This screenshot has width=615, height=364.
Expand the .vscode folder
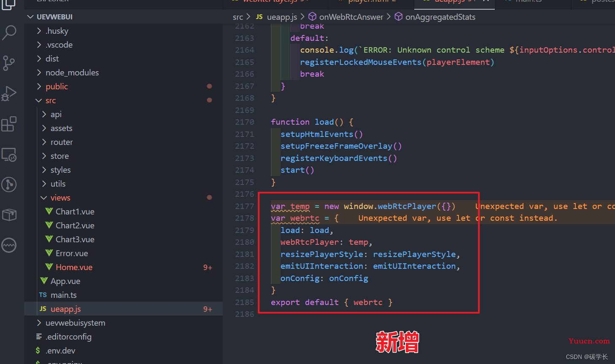39,45
